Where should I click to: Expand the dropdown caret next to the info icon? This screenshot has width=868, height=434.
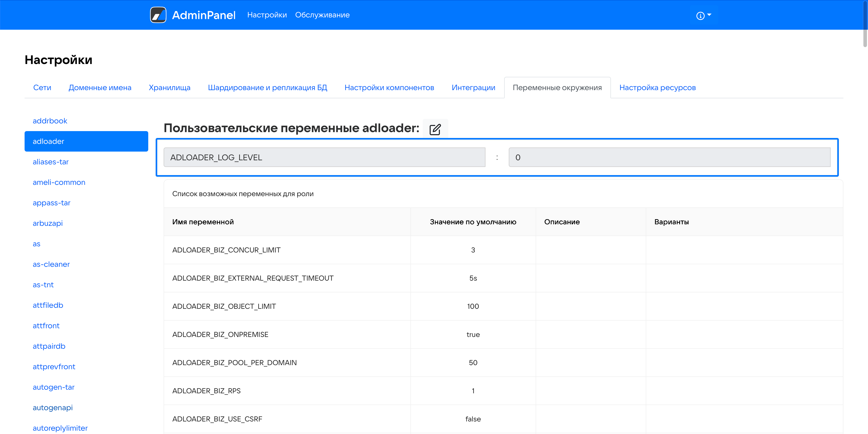tap(709, 15)
